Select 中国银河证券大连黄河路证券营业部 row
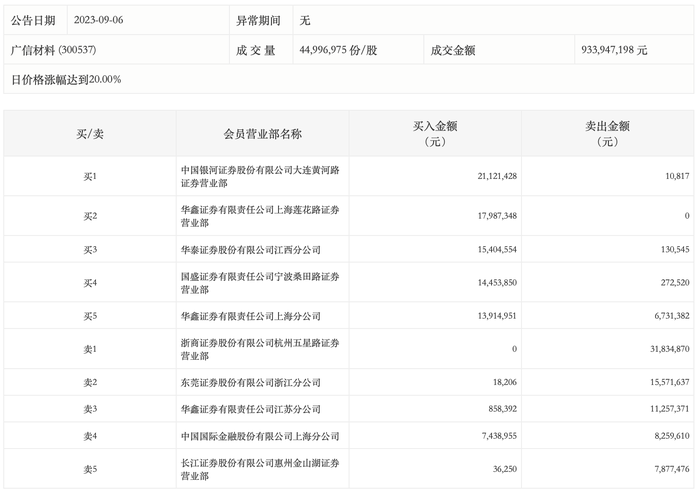This screenshot has width=700, height=499. 349,176
